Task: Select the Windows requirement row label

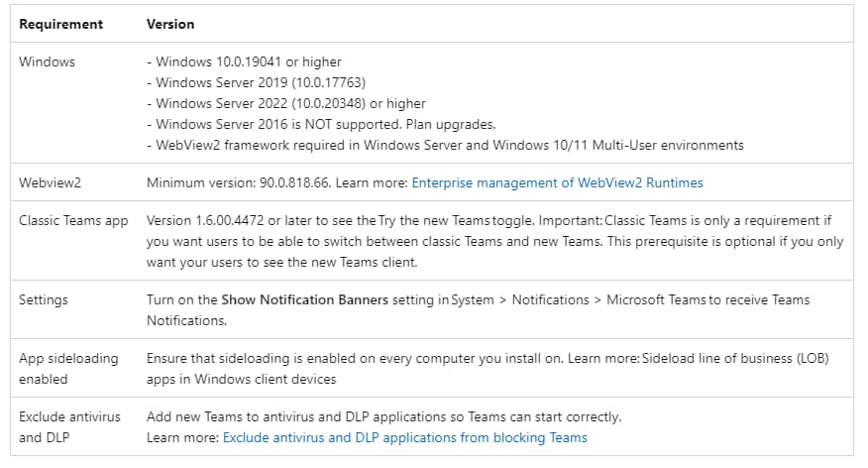Action: 47,61
